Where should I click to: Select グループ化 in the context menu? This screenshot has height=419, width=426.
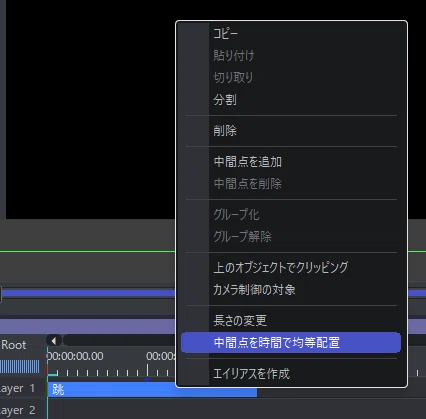291,215
